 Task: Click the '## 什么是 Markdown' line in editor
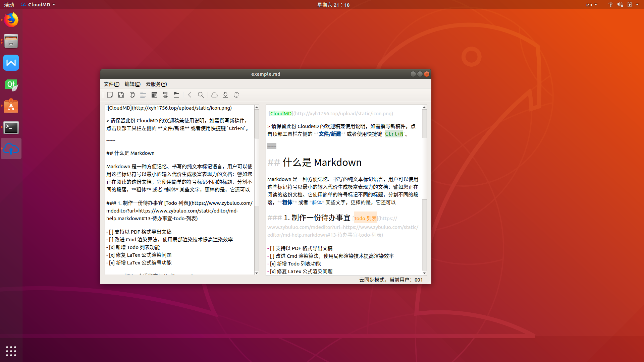tap(130, 153)
